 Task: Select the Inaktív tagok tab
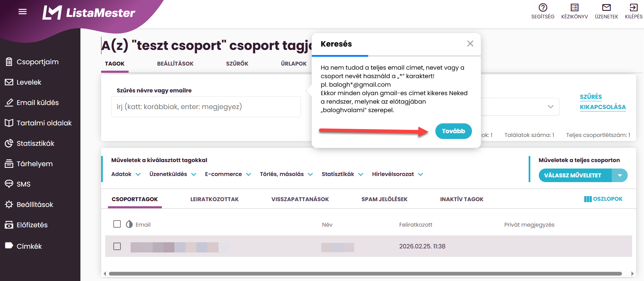click(462, 199)
